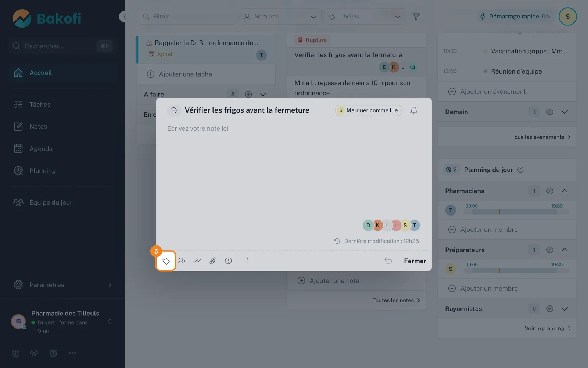Mark note as important with exclamation icon
The height and width of the screenshot is (368, 588).
(x=228, y=261)
